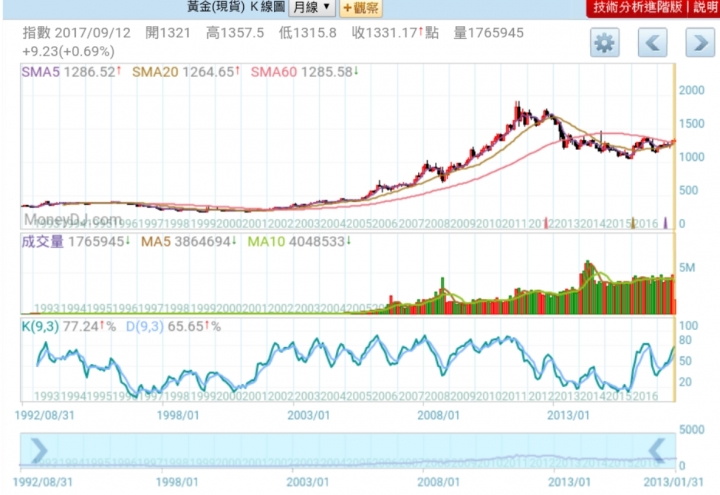Click the 1992/08/31 start date label
Viewport: 720px width, 495px height.
point(45,415)
